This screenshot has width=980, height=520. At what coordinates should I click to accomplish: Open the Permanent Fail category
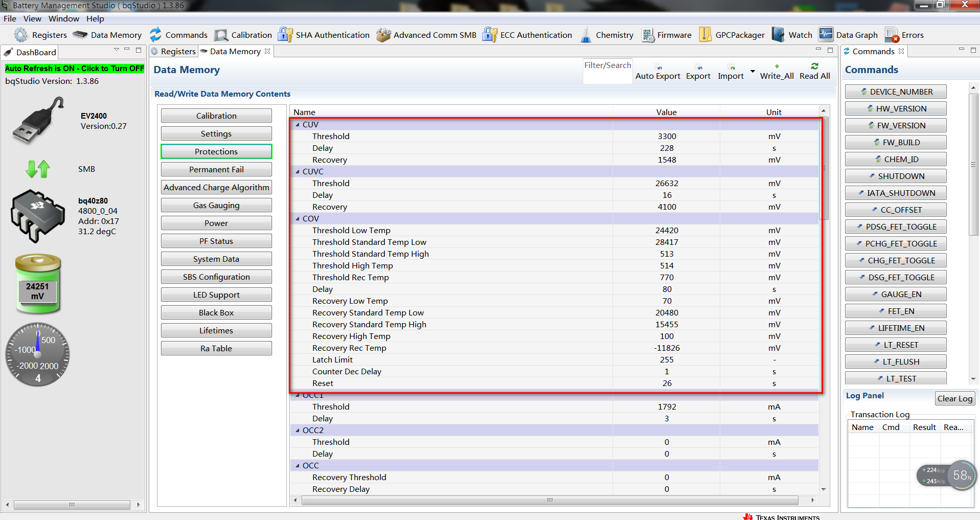(216, 170)
